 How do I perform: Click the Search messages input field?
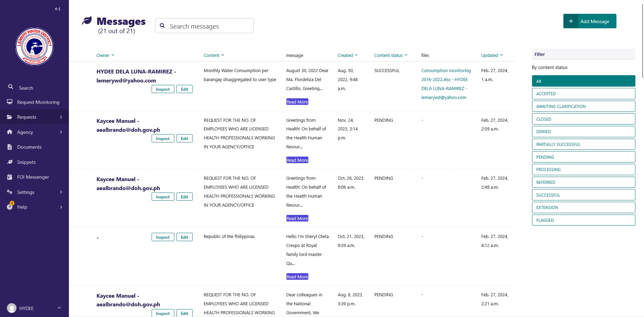pos(209,26)
